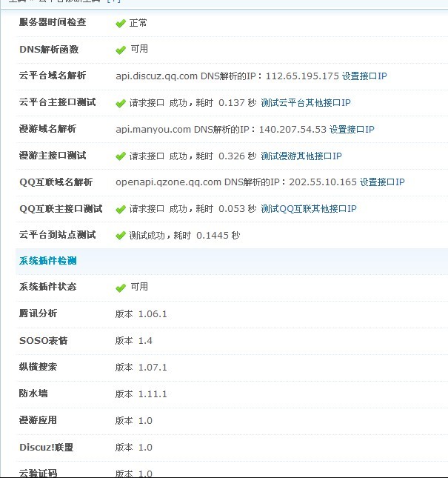The height and width of the screenshot is (478, 448).
Task: Click the 0.053 秒 timing result
Action: [x=237, y=209]
